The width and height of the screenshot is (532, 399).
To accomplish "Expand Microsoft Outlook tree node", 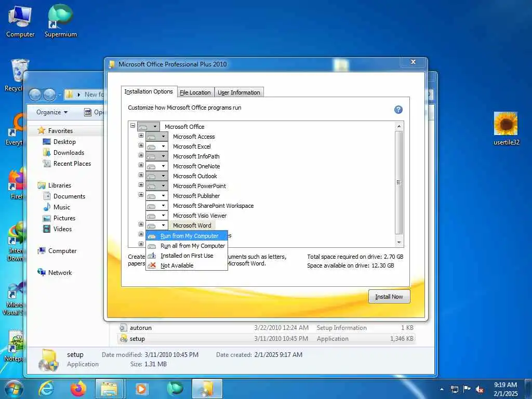I will [141, 175].
